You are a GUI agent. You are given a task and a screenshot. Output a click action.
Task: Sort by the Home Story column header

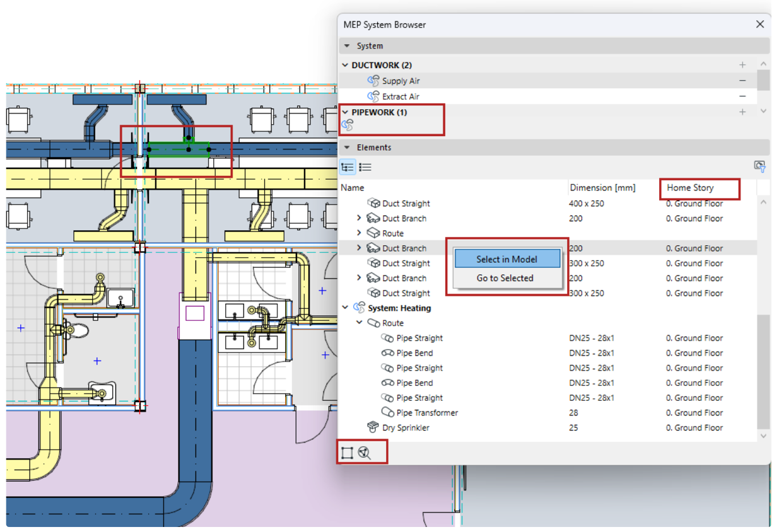[690, 188]
